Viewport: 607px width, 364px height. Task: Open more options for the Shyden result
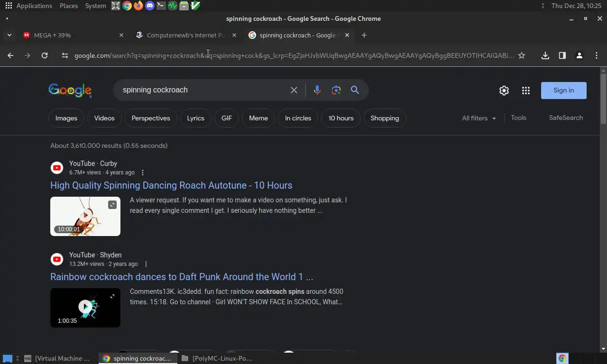click(x=146, y=264)
